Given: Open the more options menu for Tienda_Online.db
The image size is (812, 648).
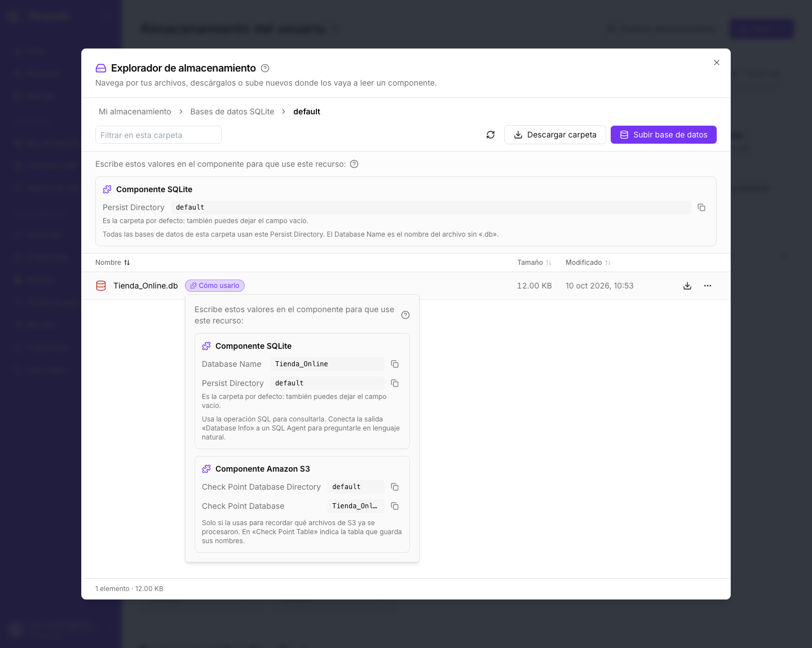Looking at the screenshot, I should point(708,286).
